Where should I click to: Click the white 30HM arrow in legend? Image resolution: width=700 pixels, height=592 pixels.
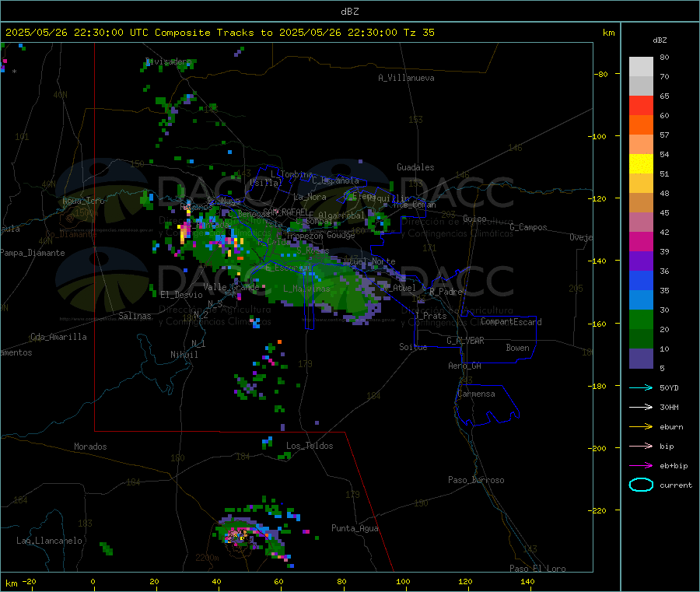point(641,407)
